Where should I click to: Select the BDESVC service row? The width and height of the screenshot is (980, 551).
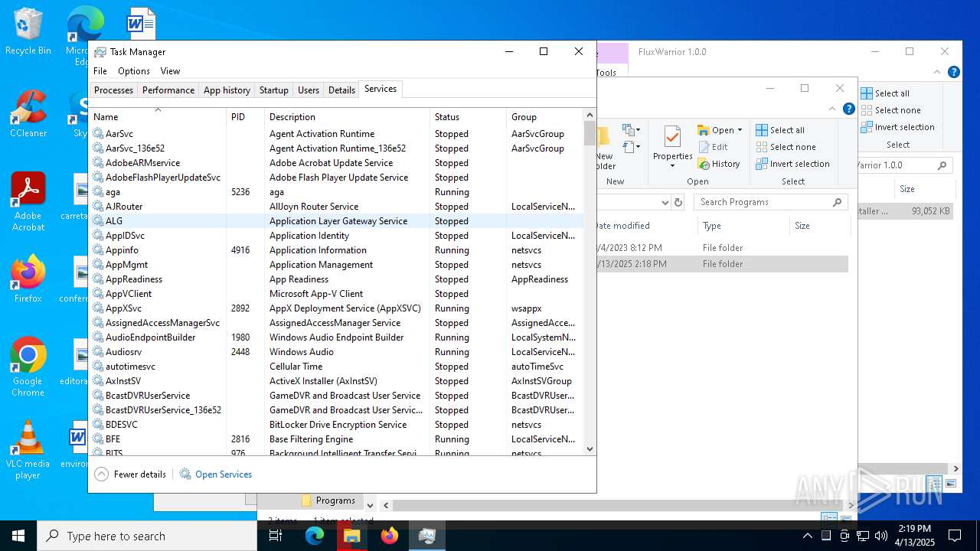336,425
